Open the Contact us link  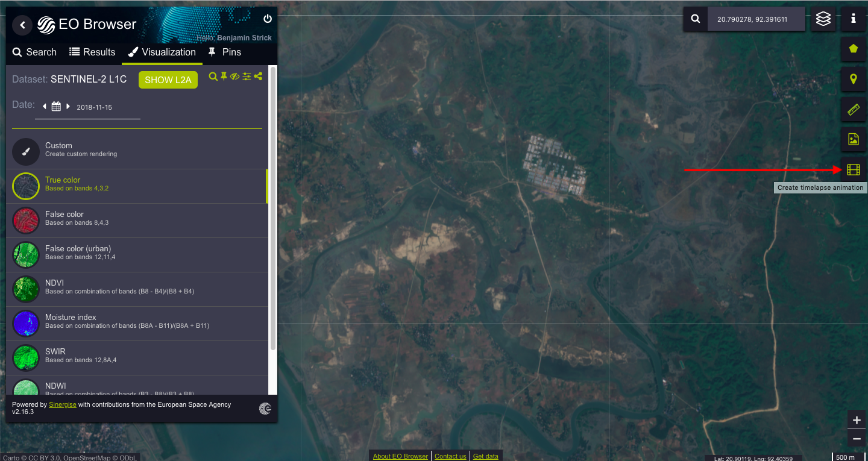(450, 456)
